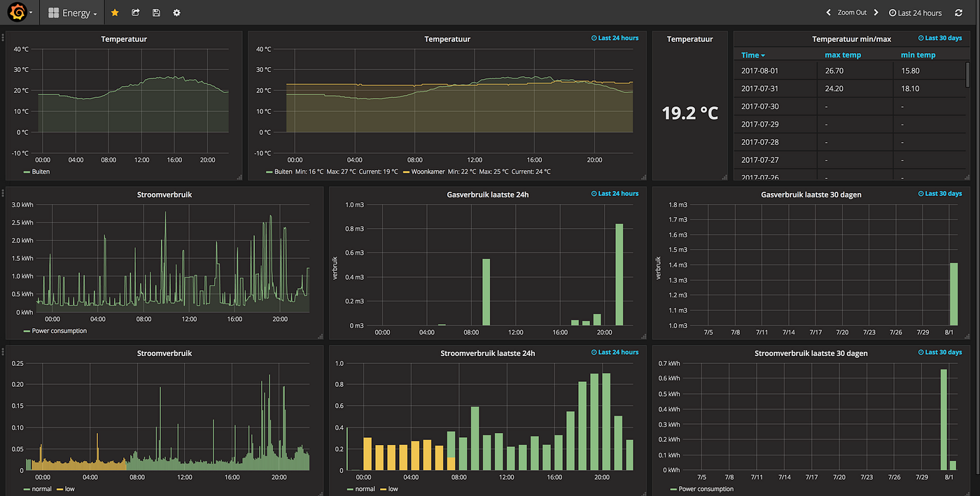Viewport: 980px width, 496px height.
Task: Click the dashboard grid icon beside Energy
Action: click(53, 13)
